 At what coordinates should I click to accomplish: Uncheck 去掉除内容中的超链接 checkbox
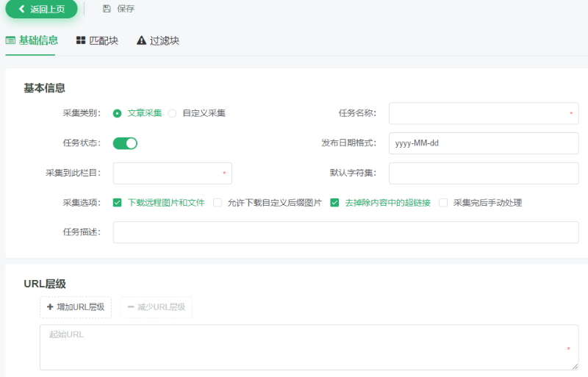(334, 203)
